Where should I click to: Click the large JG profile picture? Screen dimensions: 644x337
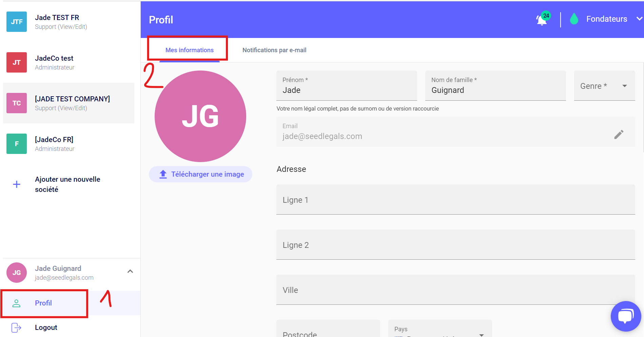[200, 116]
